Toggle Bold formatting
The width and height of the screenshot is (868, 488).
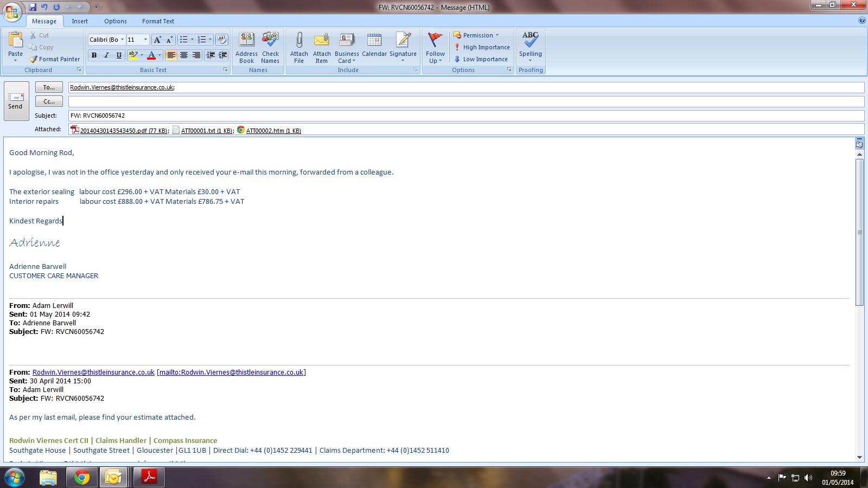94,55
